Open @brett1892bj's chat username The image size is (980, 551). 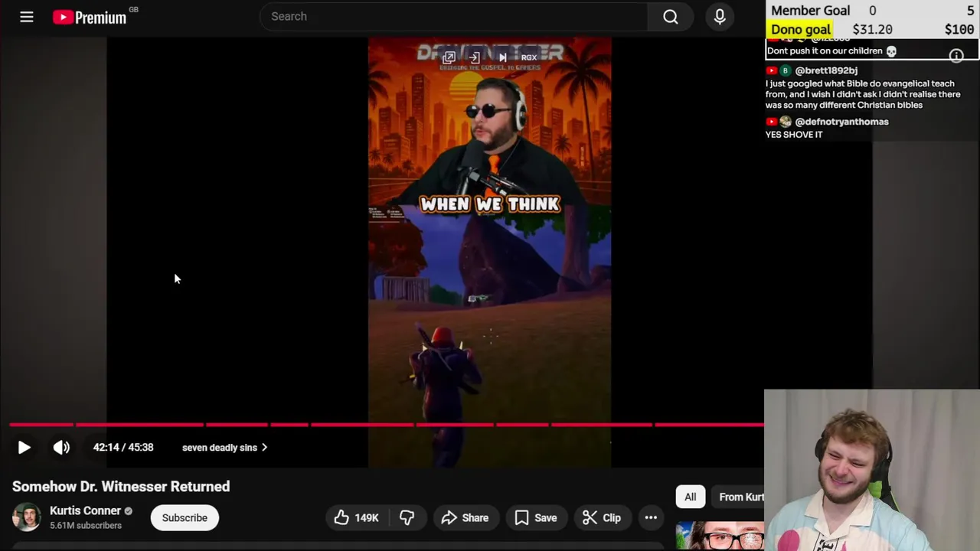(x=826, y=70)
